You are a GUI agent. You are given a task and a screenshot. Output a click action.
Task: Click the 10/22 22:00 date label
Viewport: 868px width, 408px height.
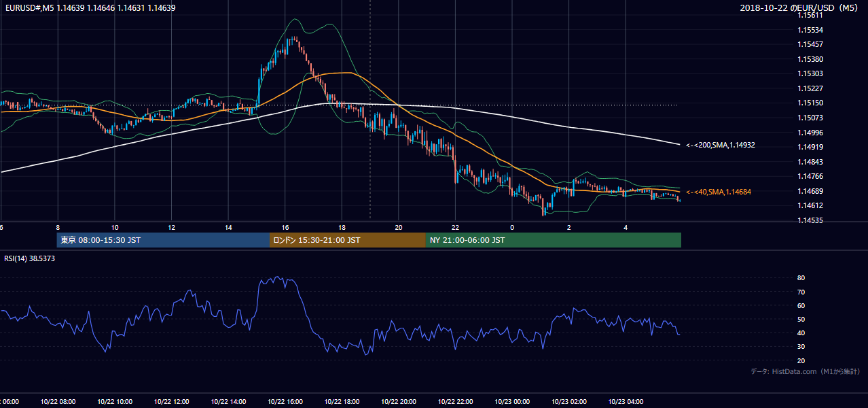pyautogui.click(x=455, y=402)
